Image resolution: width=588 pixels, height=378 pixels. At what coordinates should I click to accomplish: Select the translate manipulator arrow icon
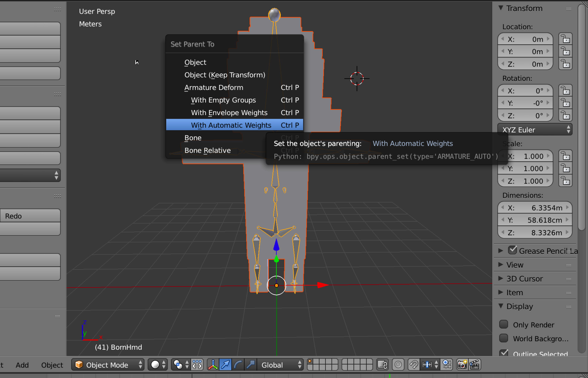[x=226, y=365]
